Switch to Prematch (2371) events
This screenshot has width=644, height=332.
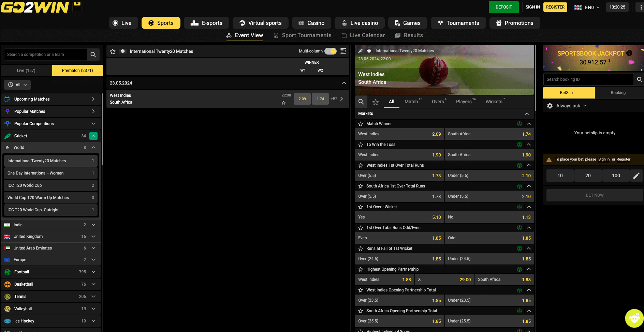(77, 71)
